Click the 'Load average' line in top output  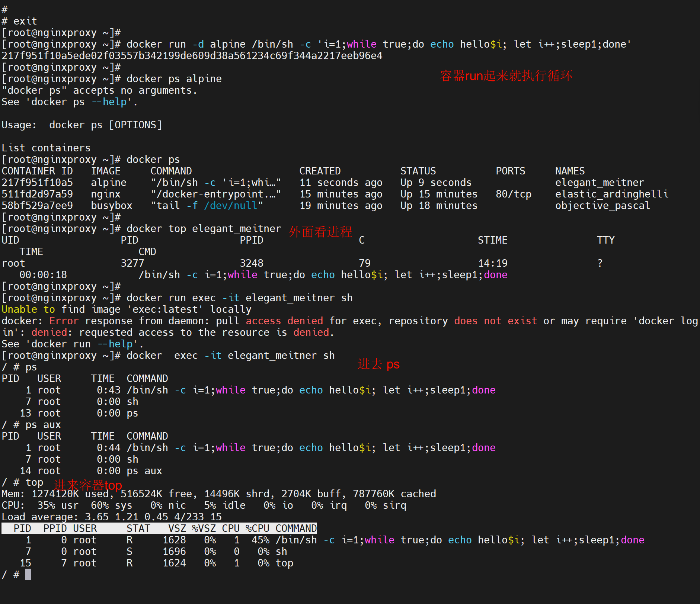pyautogui.click(x=112, y=517)
